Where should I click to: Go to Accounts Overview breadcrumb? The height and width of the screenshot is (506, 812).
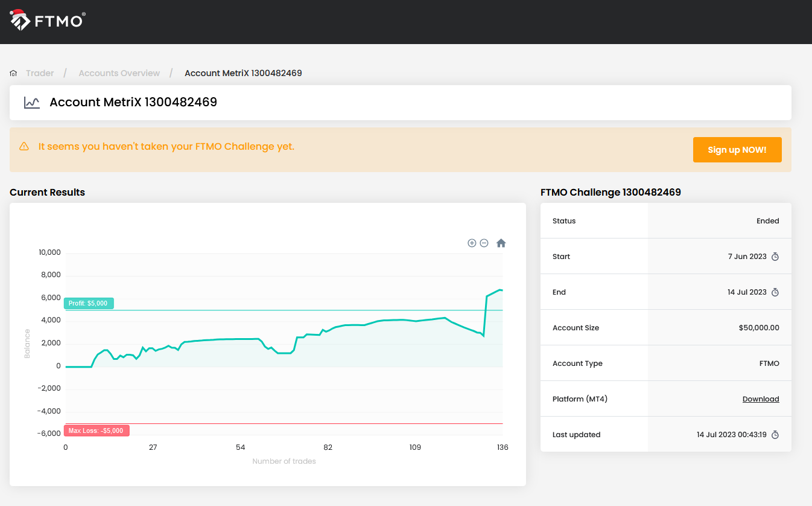[x=119, y=73]
